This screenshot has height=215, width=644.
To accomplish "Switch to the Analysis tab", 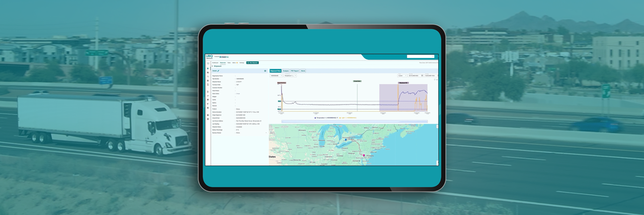I will click(286, 71).
